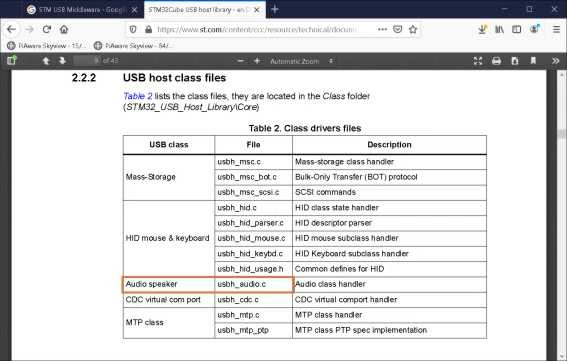The image size is (567, 361).
Task: Save page to Pocket
Action: click(397, 29)
